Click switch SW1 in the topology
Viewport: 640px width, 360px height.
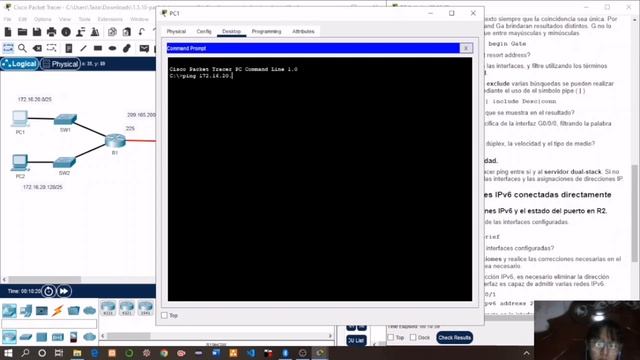(x=65, y=120)
